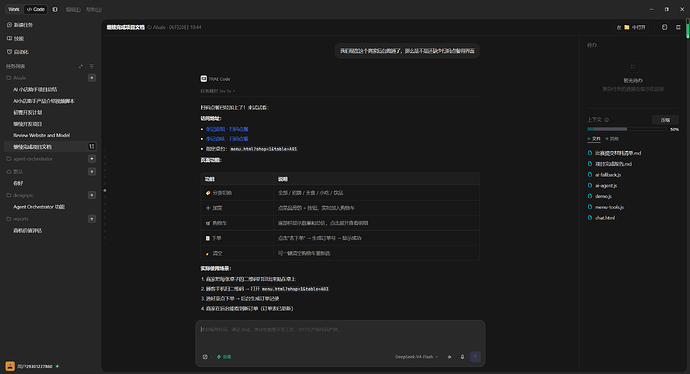Click the filter icon in the task list header
690x374 pixels.
tap(92, 66)
